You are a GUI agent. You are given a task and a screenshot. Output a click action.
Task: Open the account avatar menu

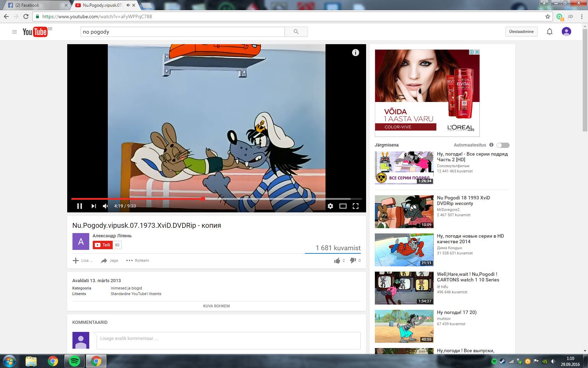tap(566, 32)
